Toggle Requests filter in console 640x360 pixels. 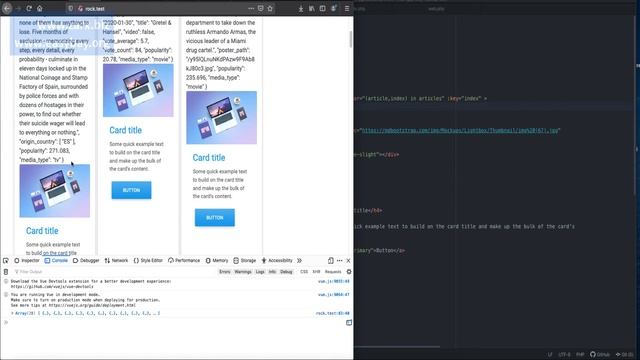pyautogui.click(x=333, y=271)
